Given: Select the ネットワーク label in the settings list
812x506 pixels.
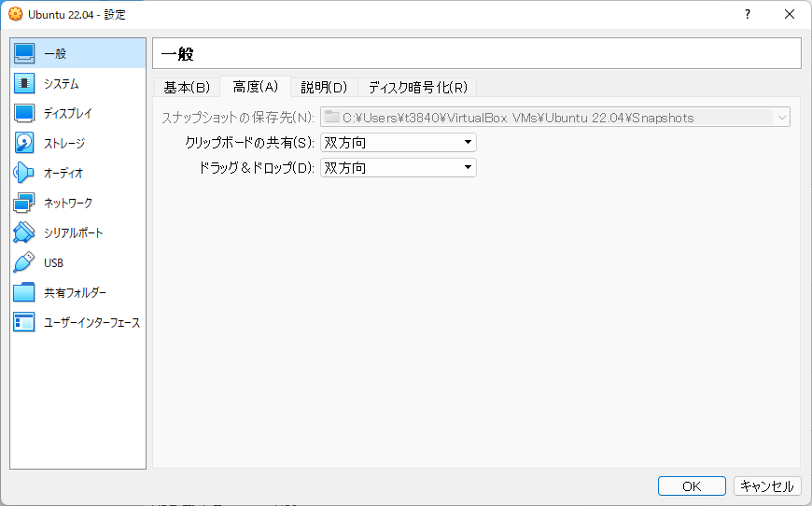Looking at the screenshot, I should tap(68, 203).
